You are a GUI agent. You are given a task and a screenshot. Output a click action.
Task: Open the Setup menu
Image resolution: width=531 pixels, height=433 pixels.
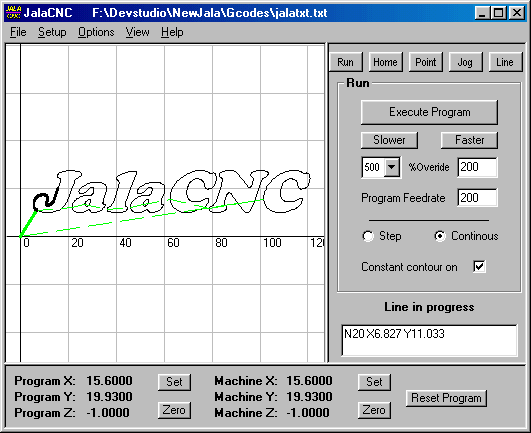[52, 32]
